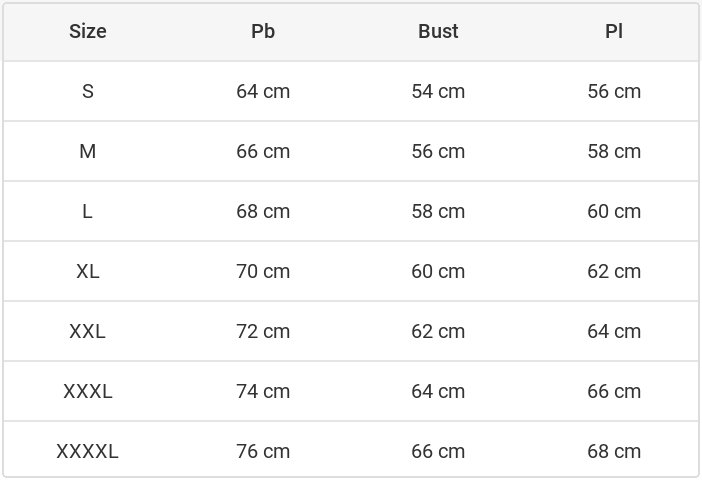Screen dimensions: 702x480
Task: Click the 68 cm Pl value for XXXXL
Action: coord(614,451)
